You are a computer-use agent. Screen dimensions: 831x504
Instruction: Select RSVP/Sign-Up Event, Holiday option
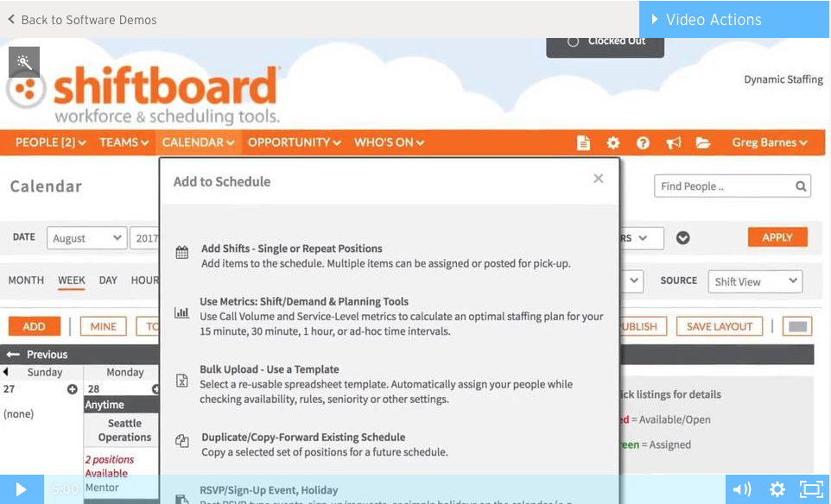point(269,490)
